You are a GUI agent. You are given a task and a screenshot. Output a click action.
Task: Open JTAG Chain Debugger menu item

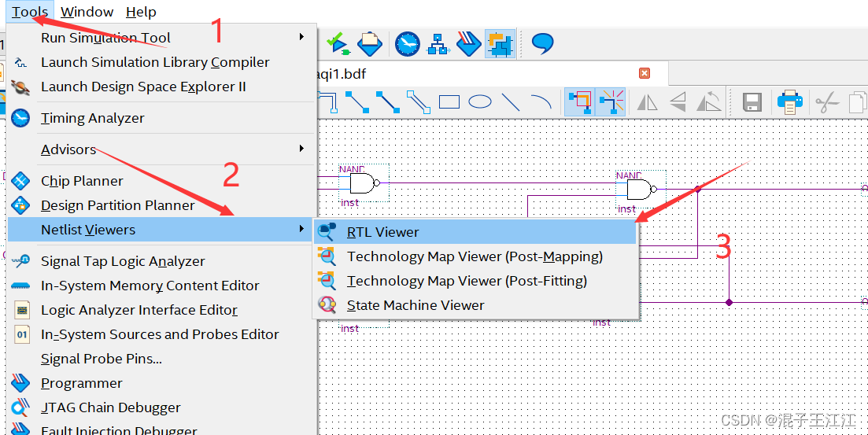pyautogui.click(x=161, y=407)
